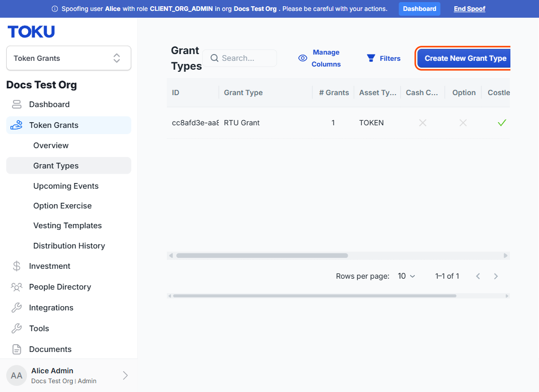Click the info icon in spoofing banner
This screenshot has width=539, height=392.
click(55, 9)
